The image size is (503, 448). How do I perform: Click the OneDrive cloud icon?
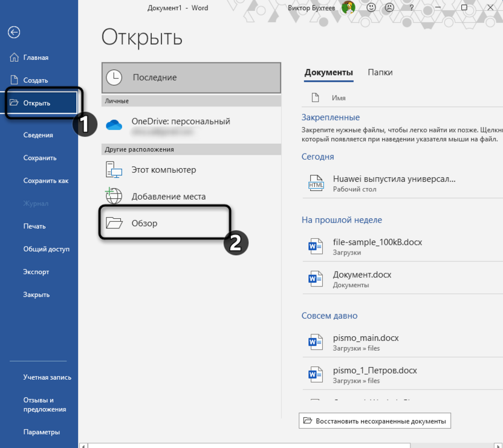pos(114,125)
